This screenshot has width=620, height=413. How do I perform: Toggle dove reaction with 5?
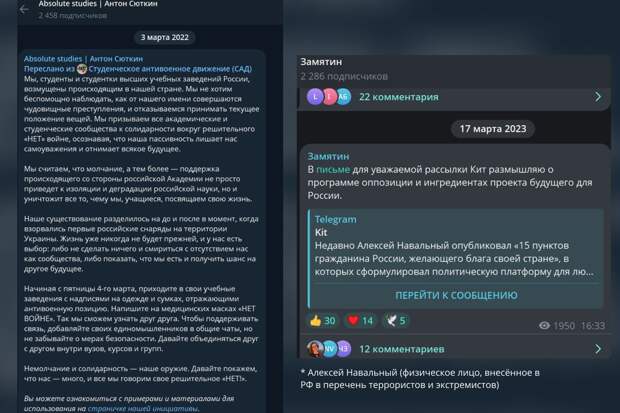point(396,321)
